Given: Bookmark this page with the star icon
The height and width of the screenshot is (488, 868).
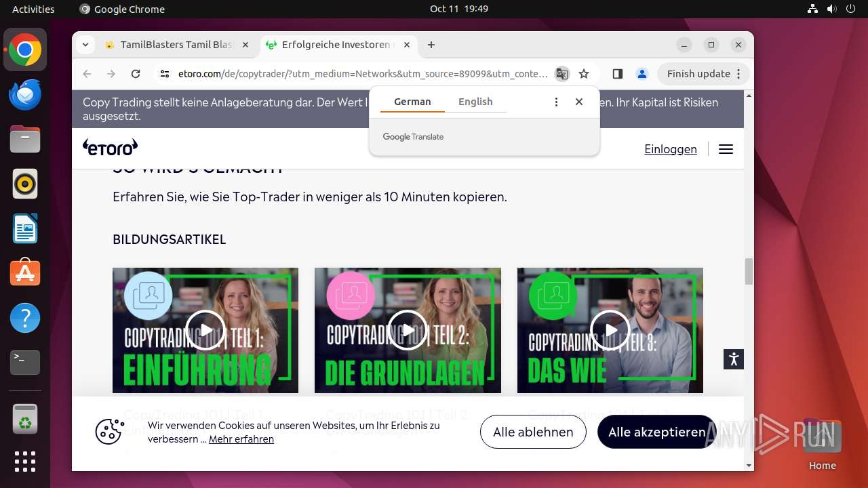Looking at the screenshot, I should 584,74.
